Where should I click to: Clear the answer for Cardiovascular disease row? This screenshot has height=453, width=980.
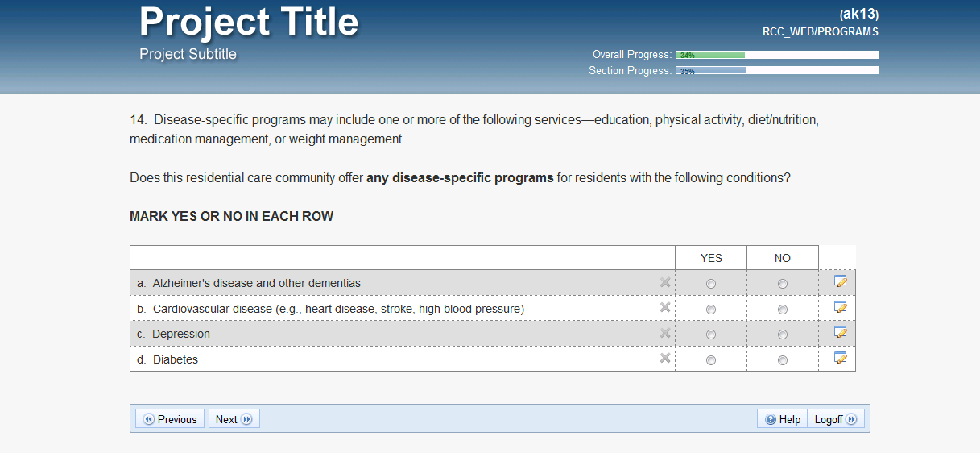click(x=665, y=307)
